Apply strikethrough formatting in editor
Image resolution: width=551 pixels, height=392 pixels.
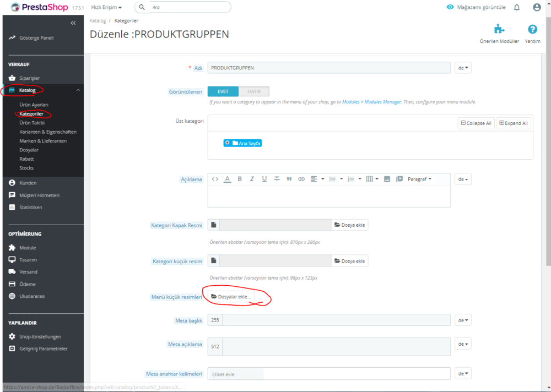pyautogui.click(x=277, y=179)
